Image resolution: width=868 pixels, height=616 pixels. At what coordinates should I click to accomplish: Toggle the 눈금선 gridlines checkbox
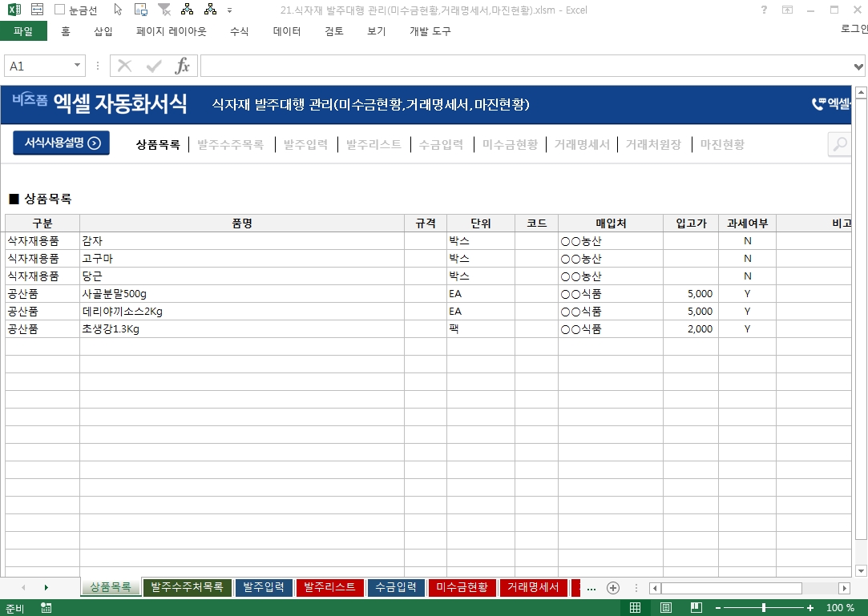[60, 10]
